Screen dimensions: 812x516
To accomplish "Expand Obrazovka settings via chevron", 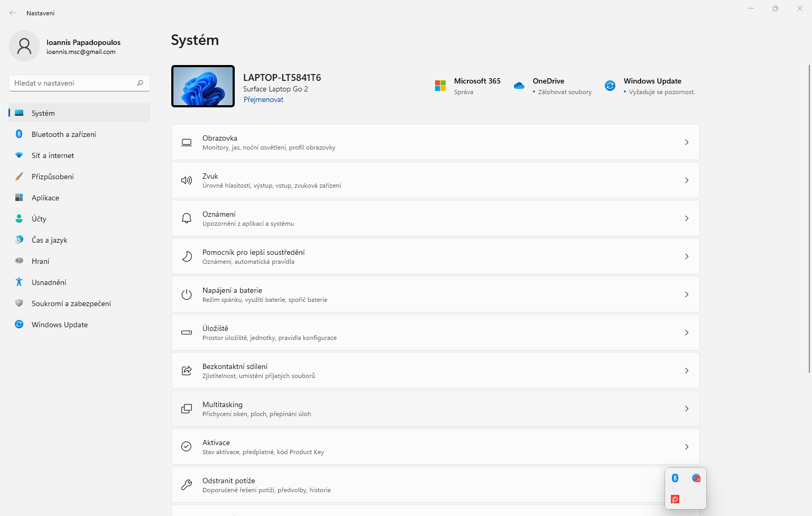I will pyautogui.click(x=687, y=142).
